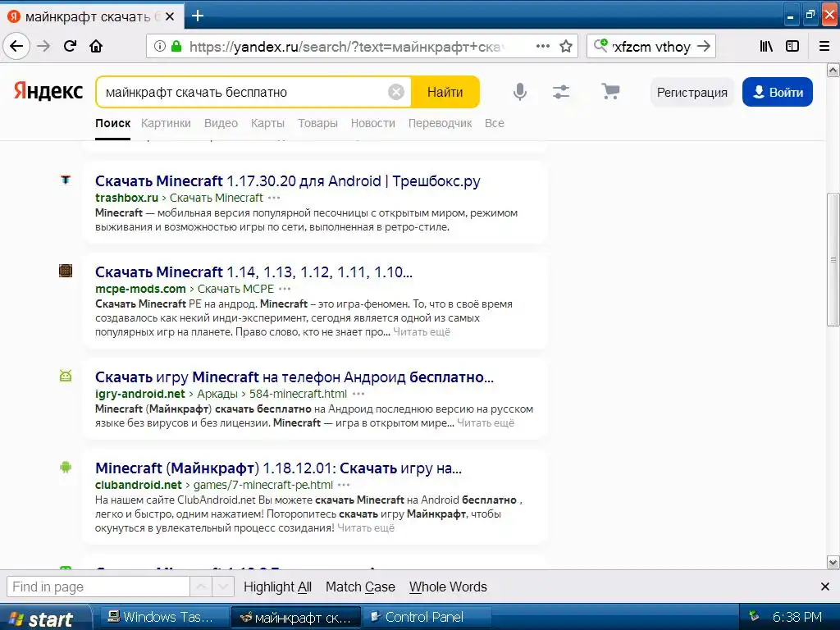Expand Читать ещё in igry-android snippet
The height and width of the screenshot is (630, 840).
[x=486, y=422]
